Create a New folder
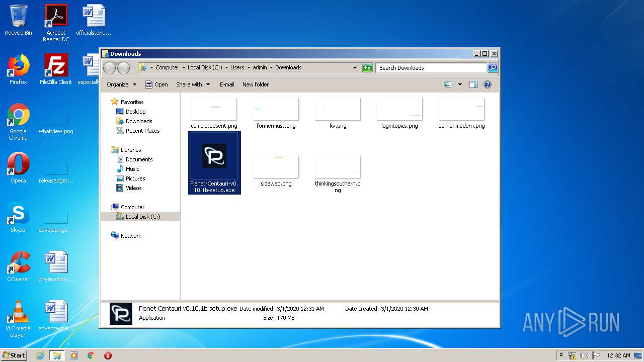Image resolution: width=644 pixels, height=362 pixels. pyautogui.click(x=256, y=84)
